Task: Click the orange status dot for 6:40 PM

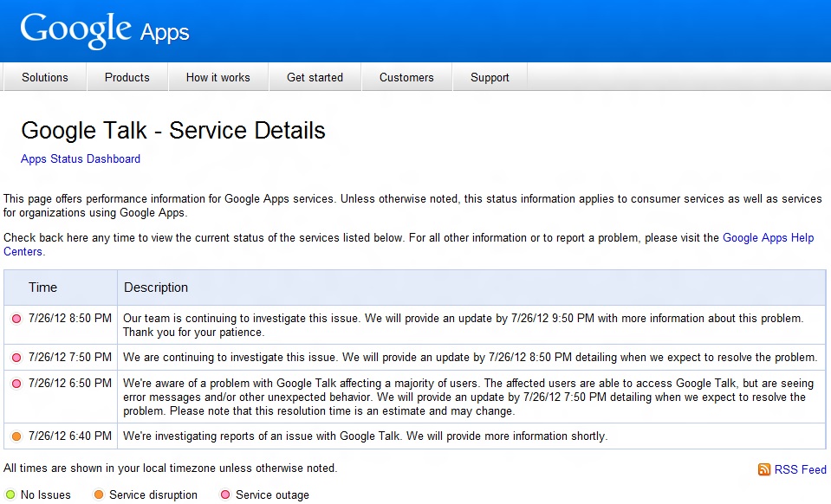Action: (16, 436)
